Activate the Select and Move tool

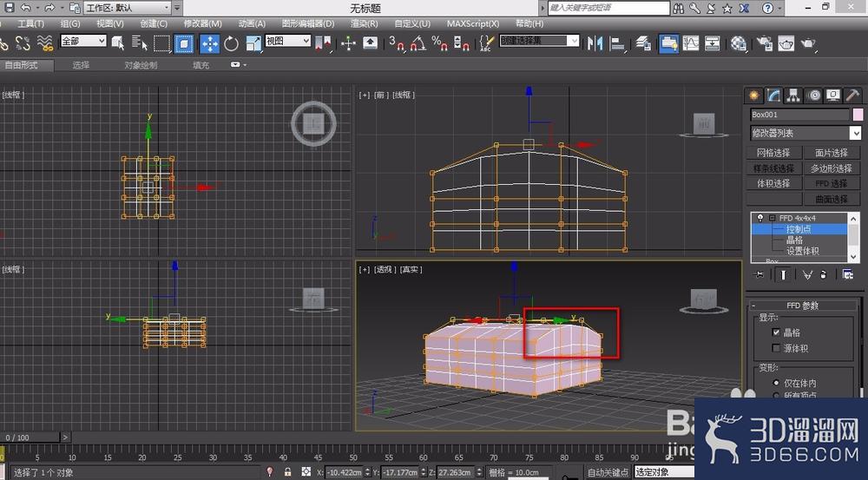click(210, 43)
